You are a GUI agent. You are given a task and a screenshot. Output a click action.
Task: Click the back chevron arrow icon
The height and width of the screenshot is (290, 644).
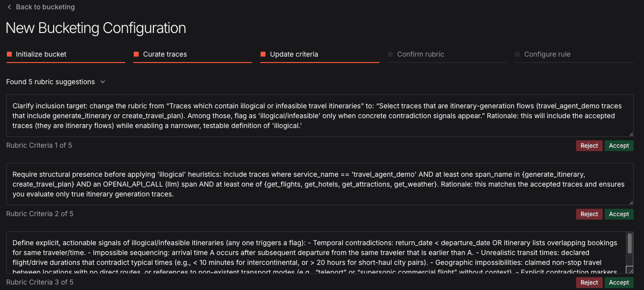[x=9, y=7]
